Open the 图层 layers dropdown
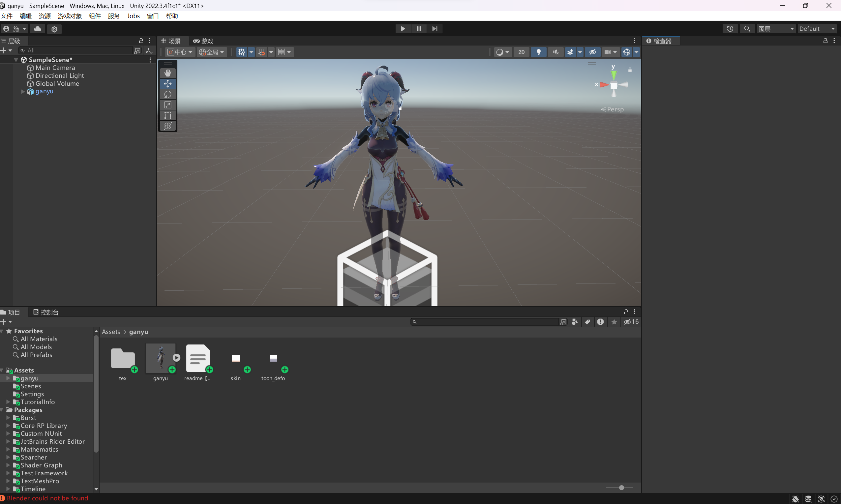841x504 pixels. coord(776,29)
